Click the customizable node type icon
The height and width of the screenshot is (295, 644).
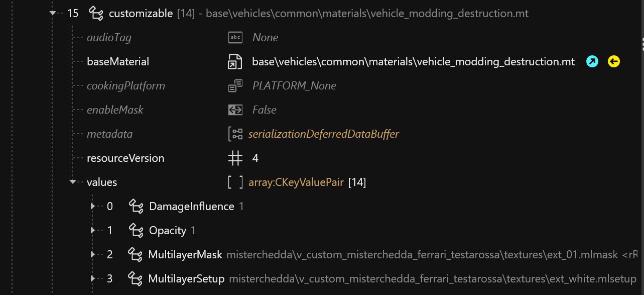(96, 14)
